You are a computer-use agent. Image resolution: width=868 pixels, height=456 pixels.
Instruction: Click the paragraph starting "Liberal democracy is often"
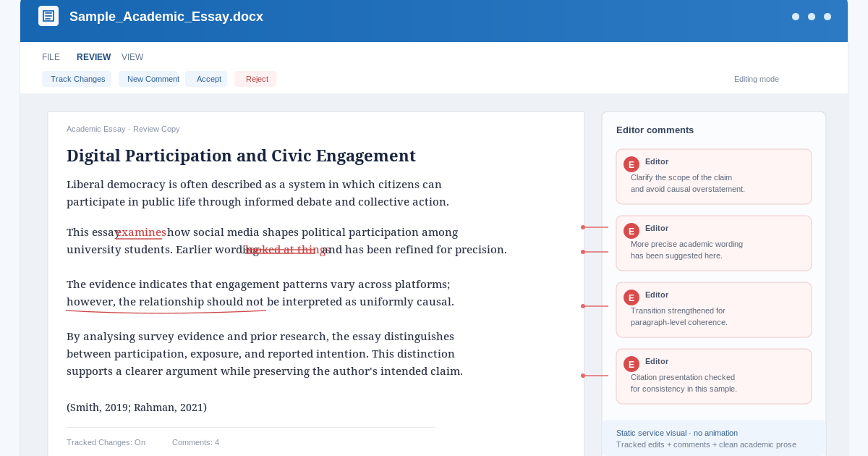[x=258, y=193]
